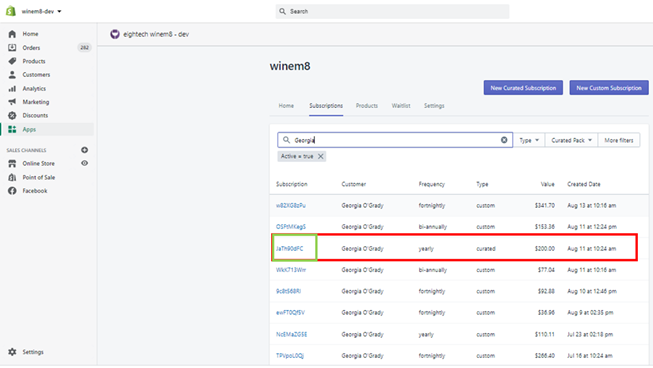This screenshot has height=368, width=653.
Task: Switch to the app's Home tab
Action: (x=286, y=106)
